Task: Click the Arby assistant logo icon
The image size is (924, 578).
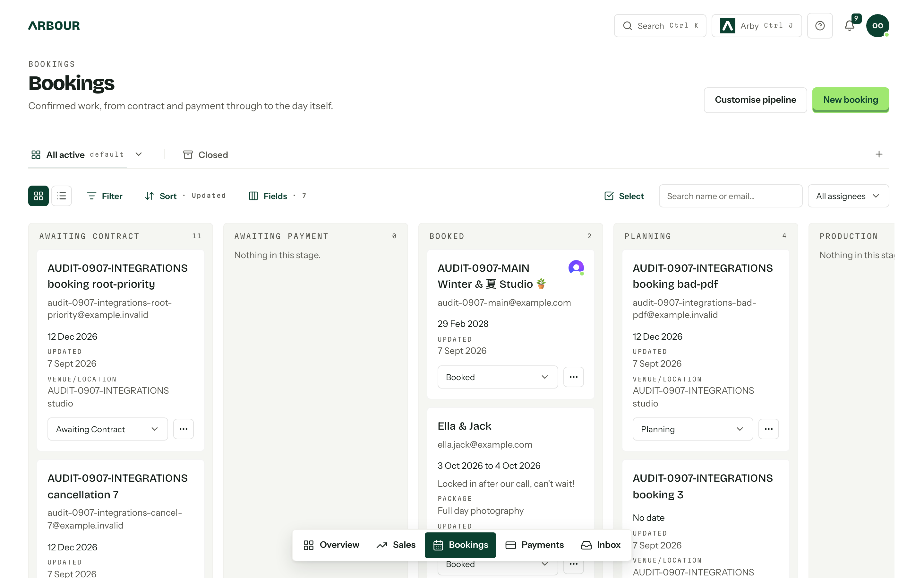Action: 727,26
